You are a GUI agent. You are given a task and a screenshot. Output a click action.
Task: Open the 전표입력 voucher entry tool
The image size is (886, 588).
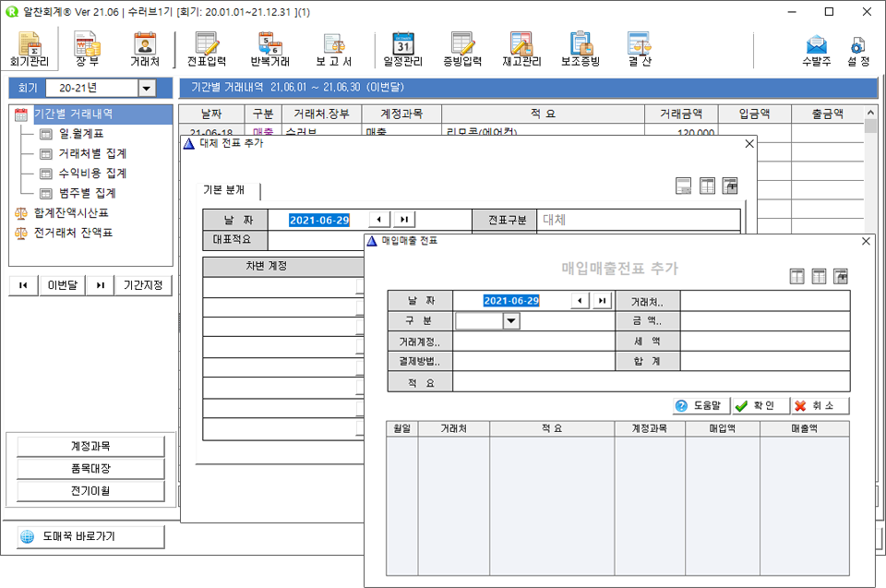pyautogui.click(x=208, y=46)
